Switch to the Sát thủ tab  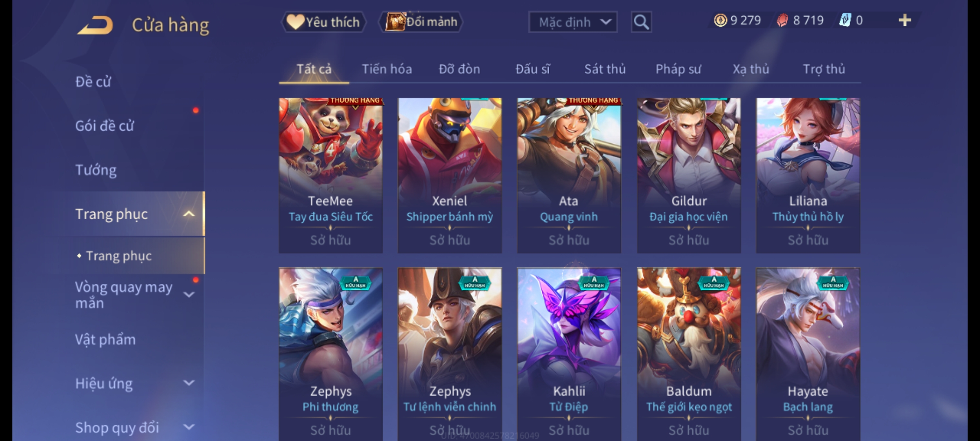pyautogui.click(x=605, y=69)
